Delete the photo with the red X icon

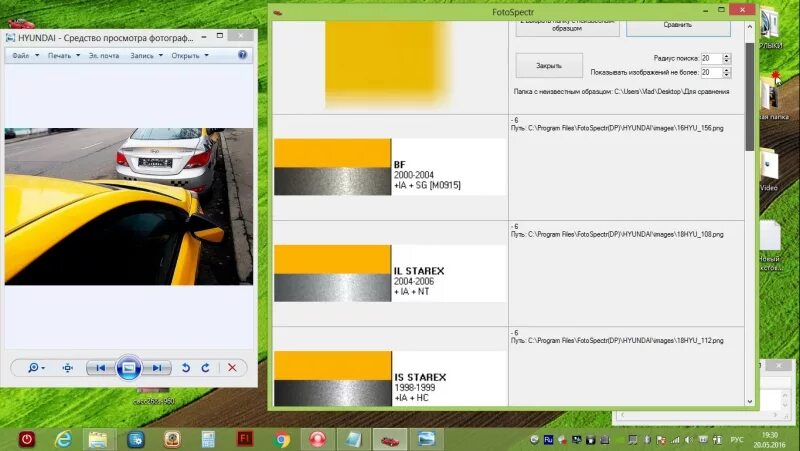[232, 368]
